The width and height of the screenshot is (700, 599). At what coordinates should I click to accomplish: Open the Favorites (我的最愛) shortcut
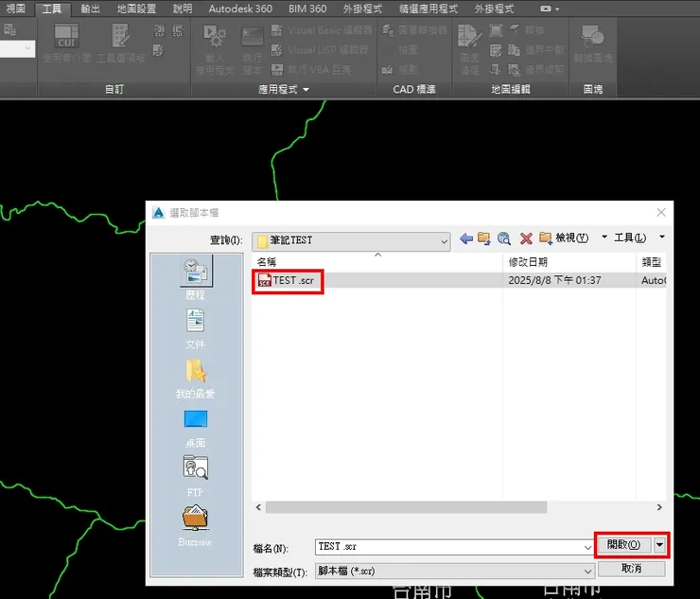(195, 379)
